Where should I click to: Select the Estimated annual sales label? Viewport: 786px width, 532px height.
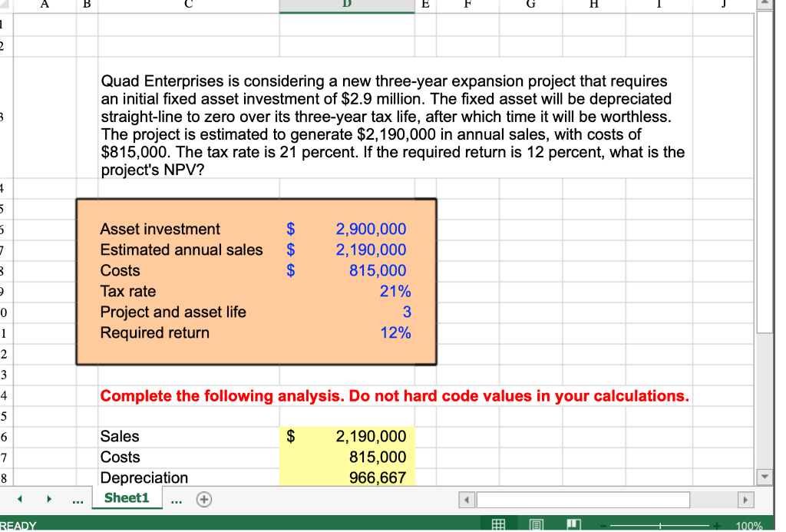[189, 249]
